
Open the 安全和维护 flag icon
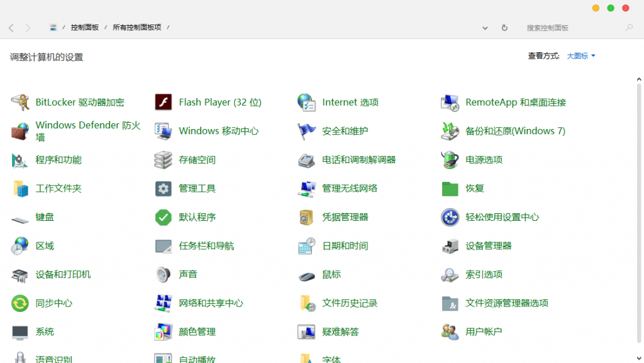click(306, 131)
